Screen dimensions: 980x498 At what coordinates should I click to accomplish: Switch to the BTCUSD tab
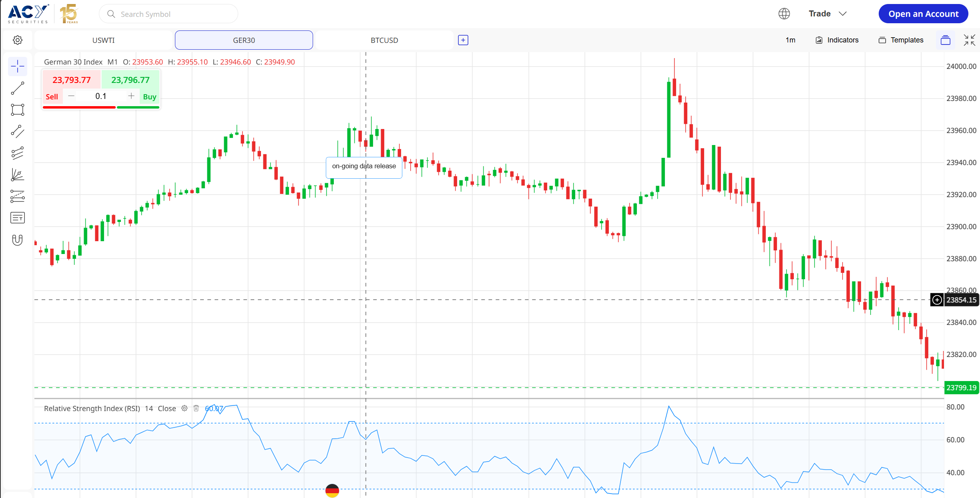pyautogui.click(x=384, y=40)
